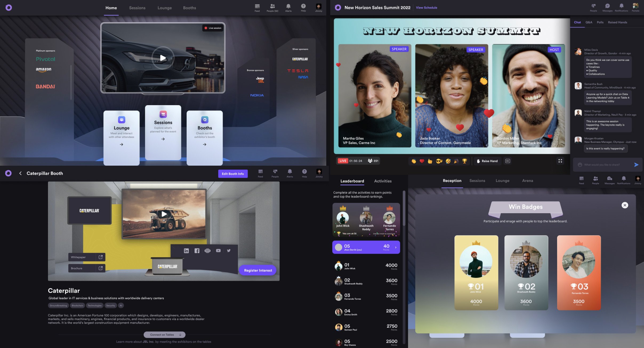The height and width of the screenshot is (348, 644).
Task: Open People (92) icon in Home header
Action: pyautogui.click(x=272, y=7)
